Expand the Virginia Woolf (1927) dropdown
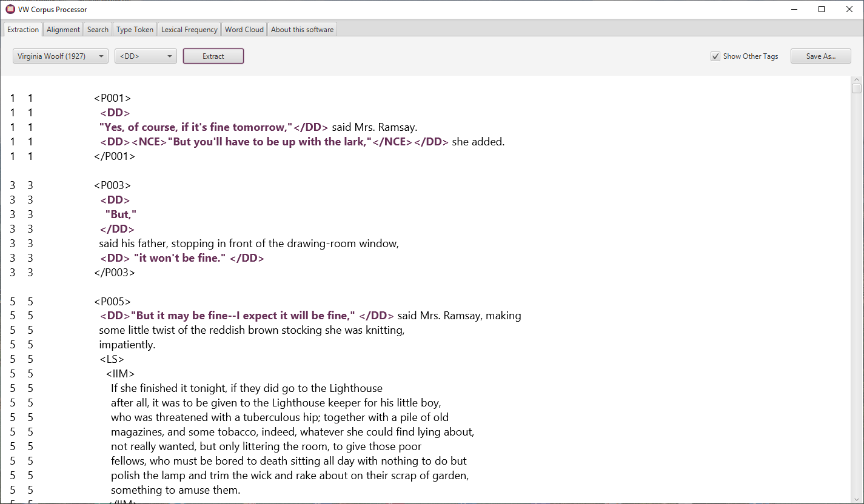The image size is (864, 504). tap(61, 56)
